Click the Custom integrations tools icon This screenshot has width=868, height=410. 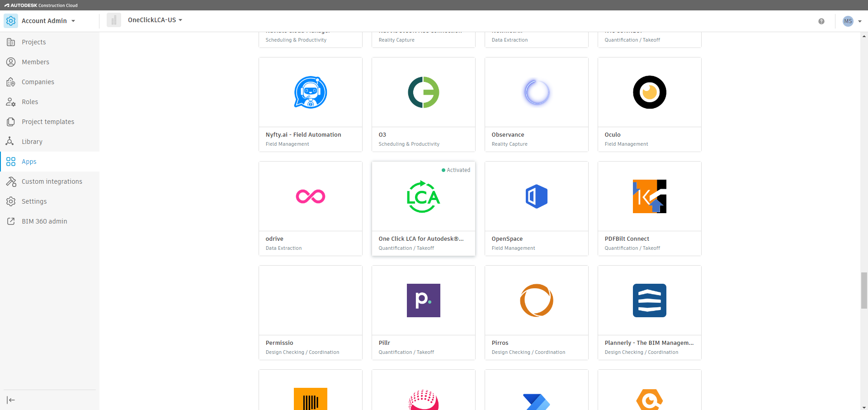11,181
